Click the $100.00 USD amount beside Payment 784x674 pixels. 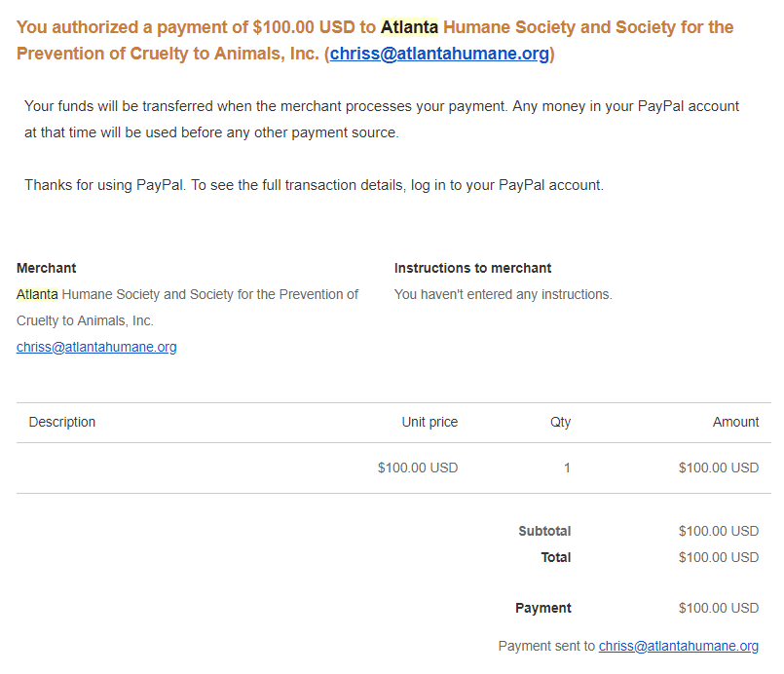click(719, 608)
